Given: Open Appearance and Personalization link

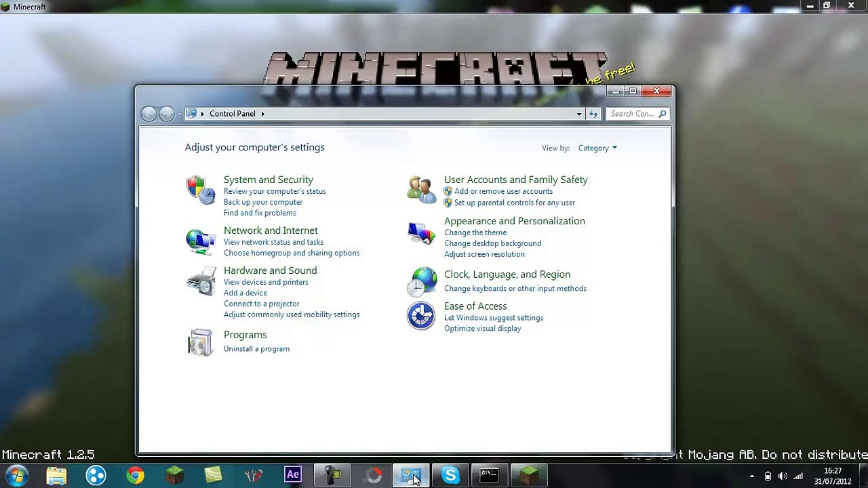Looking at the screenshot, I should click(514, 221).
